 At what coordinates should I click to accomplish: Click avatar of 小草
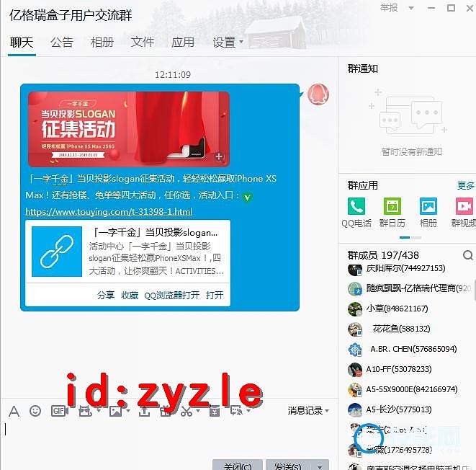click(x=354, y=309)
